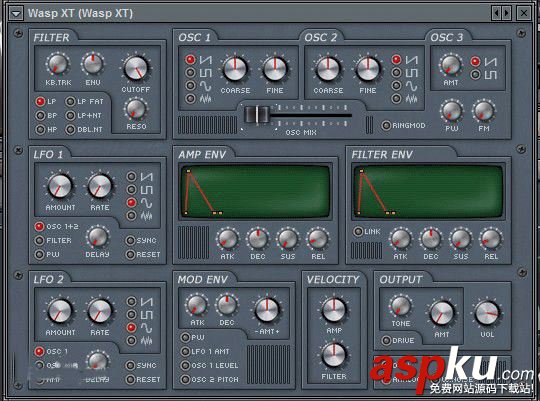Click the PW knob under OSC 3
The image size is (540, 401).
coord(451,112)
